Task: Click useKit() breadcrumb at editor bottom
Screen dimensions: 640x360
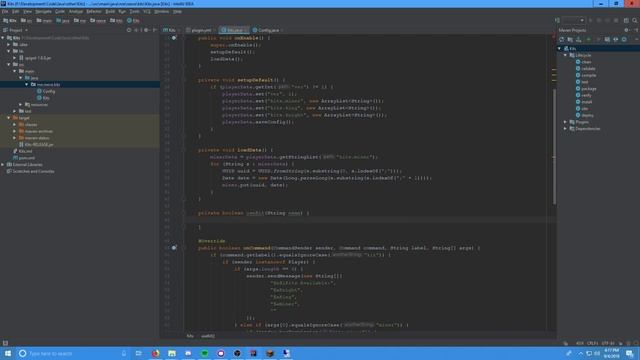Action: pyautogui.click(x=208, y=336)
